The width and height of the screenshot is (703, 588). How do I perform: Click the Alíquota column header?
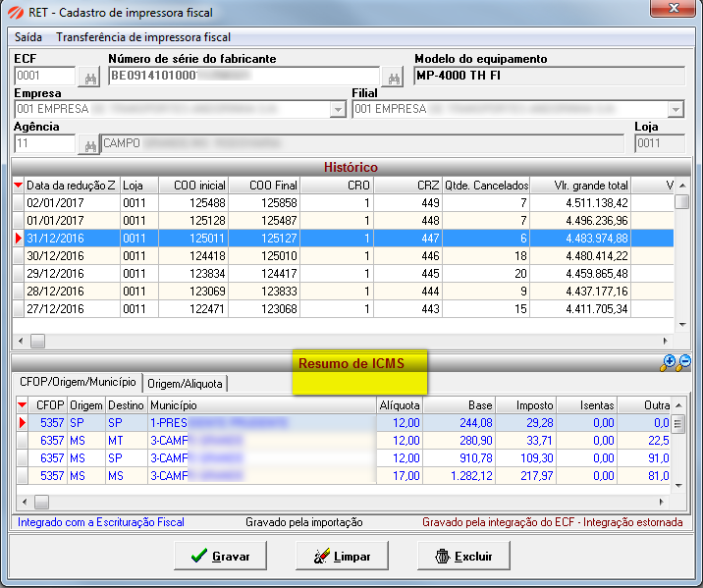[x=399, y=405]
